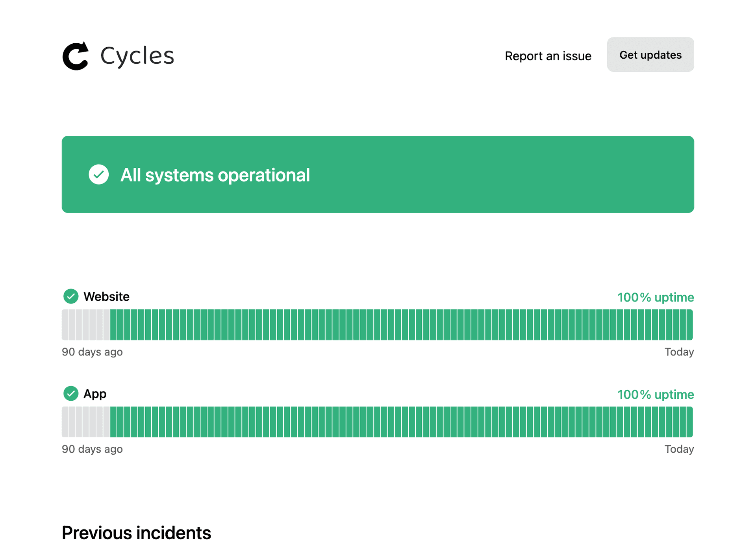Image resolution: width=756 pixels, height=557 pixels.
Task: Click the first gray bar in Website timeline
Action: [x=65, y=325]
